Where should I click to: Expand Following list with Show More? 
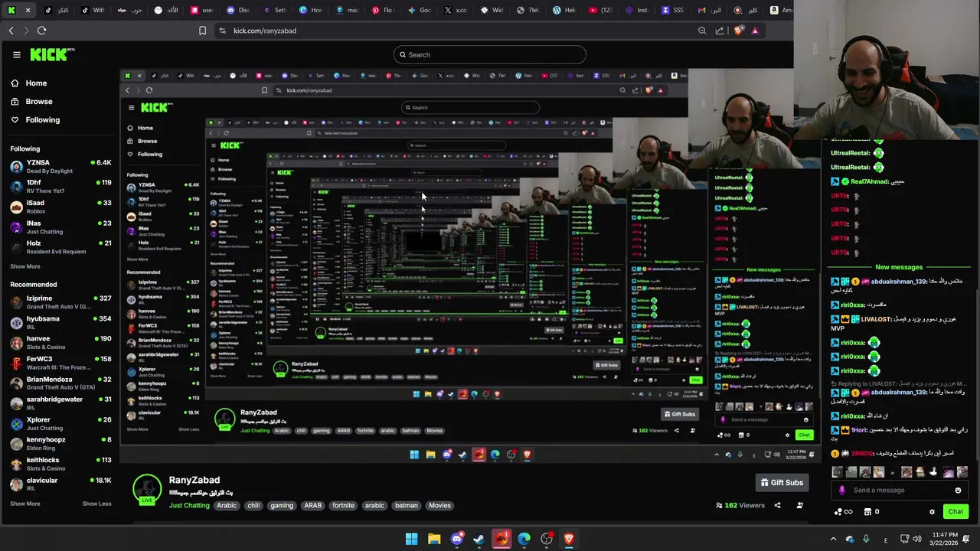point(25,266)
